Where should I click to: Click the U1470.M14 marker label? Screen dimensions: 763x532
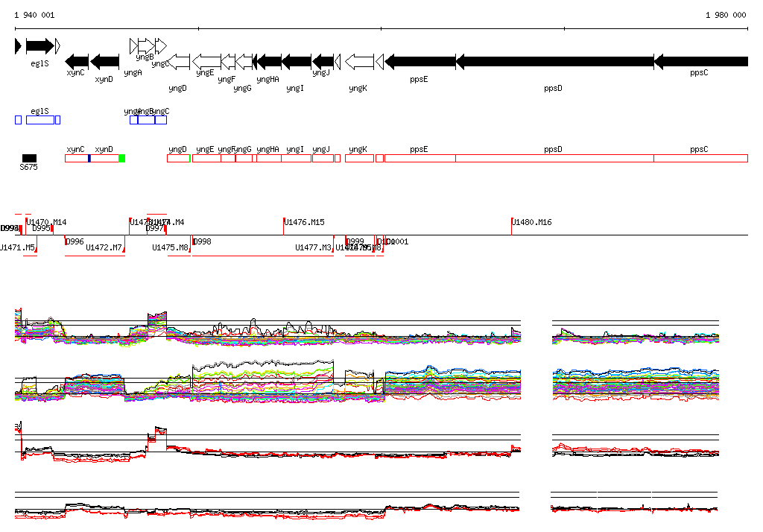47,222
